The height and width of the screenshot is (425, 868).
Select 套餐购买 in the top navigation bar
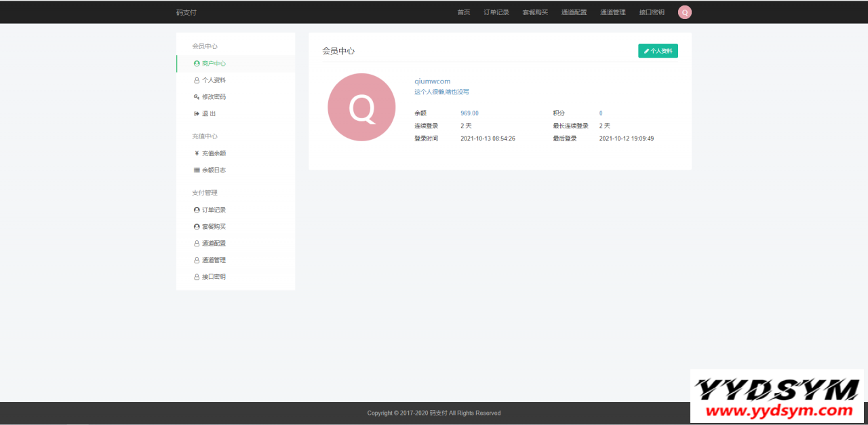535,12
